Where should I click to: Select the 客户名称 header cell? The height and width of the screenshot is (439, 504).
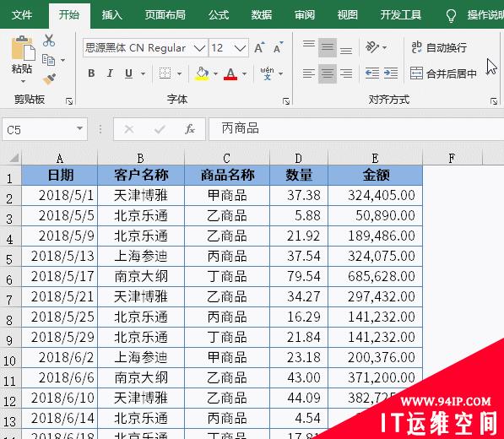coord(141,175)
